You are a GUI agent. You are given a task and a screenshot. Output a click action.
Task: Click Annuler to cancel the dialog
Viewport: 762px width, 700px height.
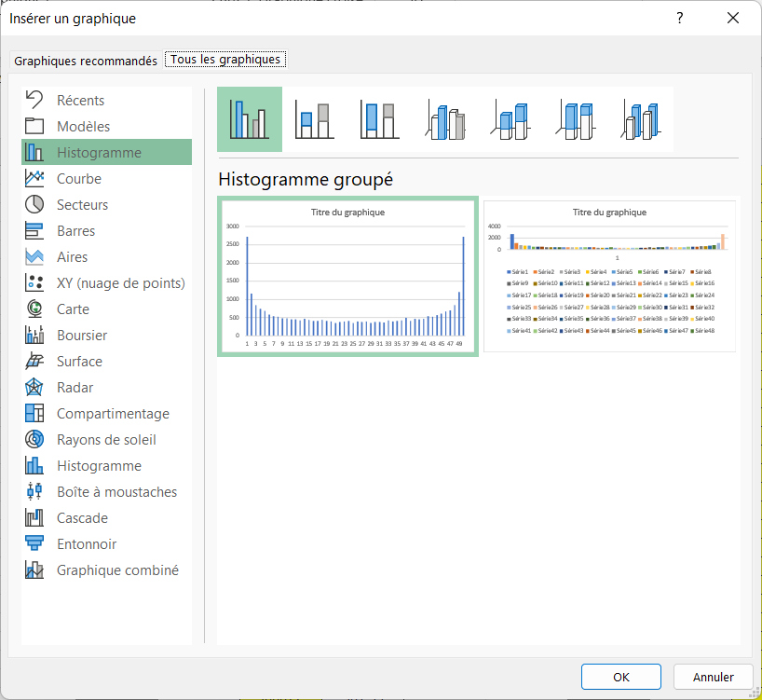point(713,677)
